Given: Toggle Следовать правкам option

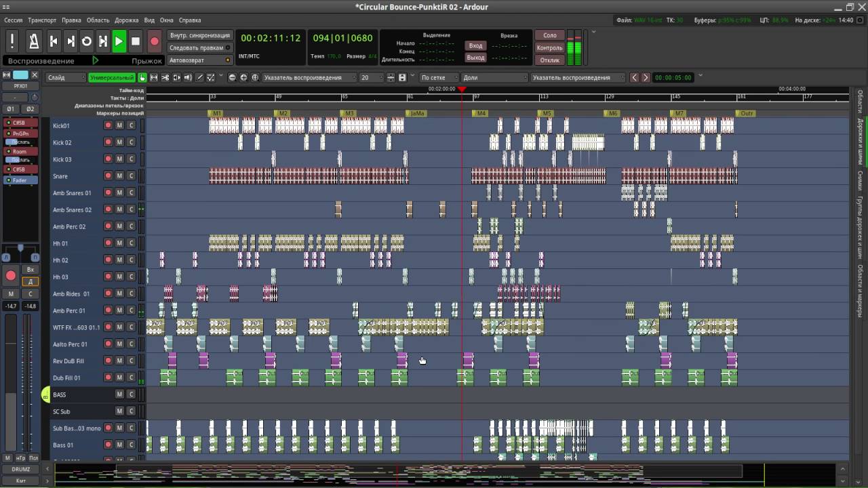Looking at the screenshot, I should 199,48.
